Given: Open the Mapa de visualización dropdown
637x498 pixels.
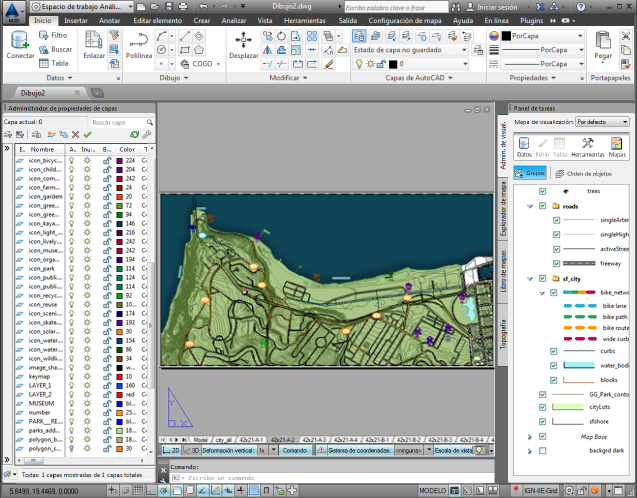Looking at the screenshot, I should (x=601, y=121).
